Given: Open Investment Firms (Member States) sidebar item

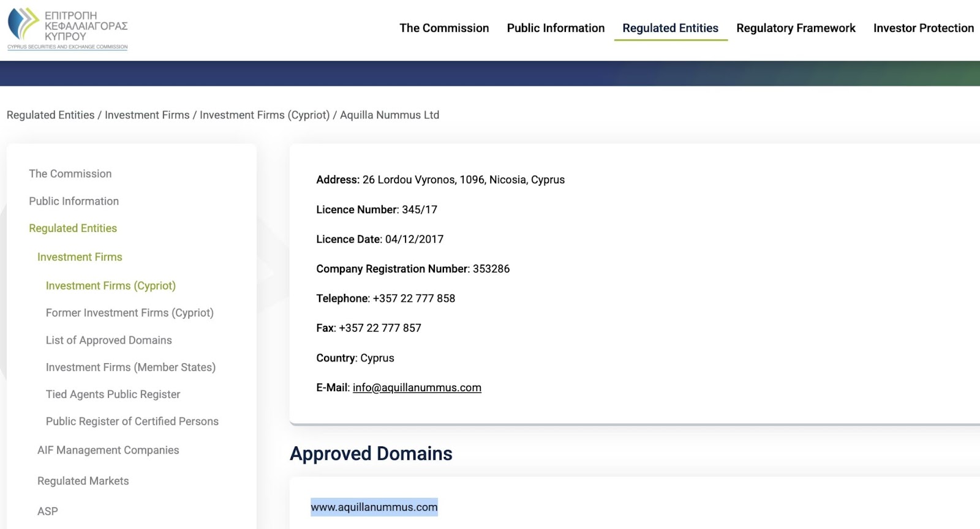Looking at the screenshot, I should (131, 367).
